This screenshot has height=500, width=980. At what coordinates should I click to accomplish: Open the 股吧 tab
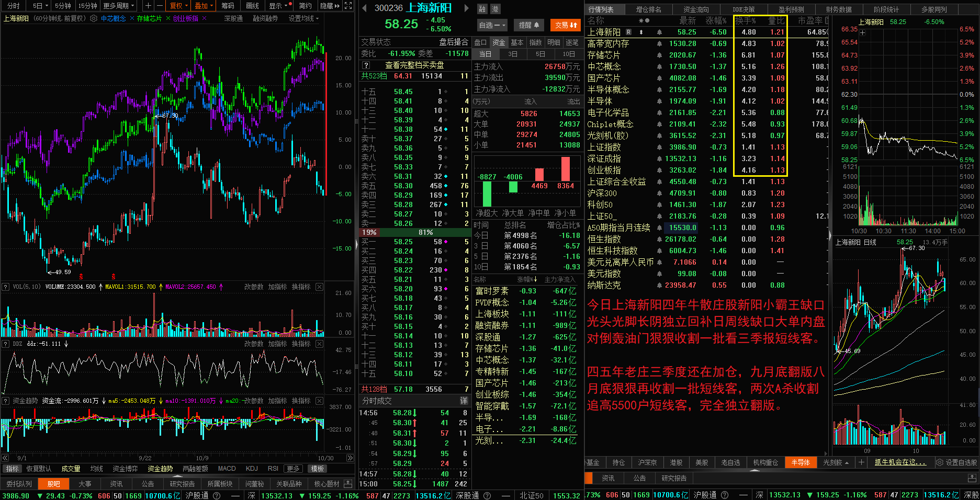(53, 484)
